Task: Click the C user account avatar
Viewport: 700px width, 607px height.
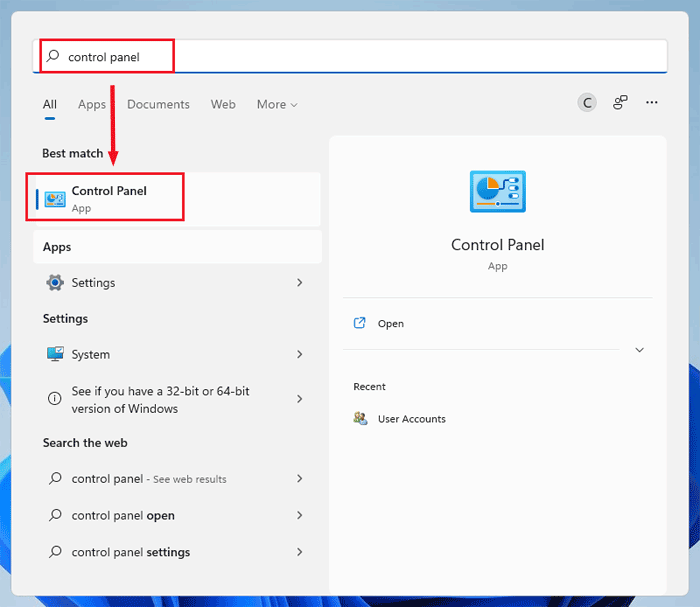Action: click(587, 103)
